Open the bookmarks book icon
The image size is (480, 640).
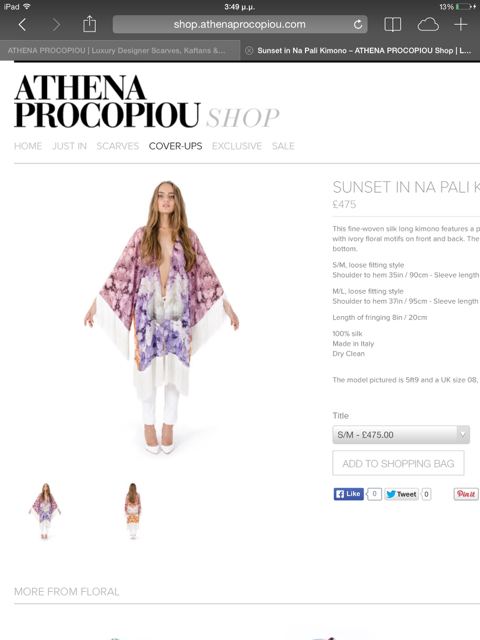pos(393,24)
